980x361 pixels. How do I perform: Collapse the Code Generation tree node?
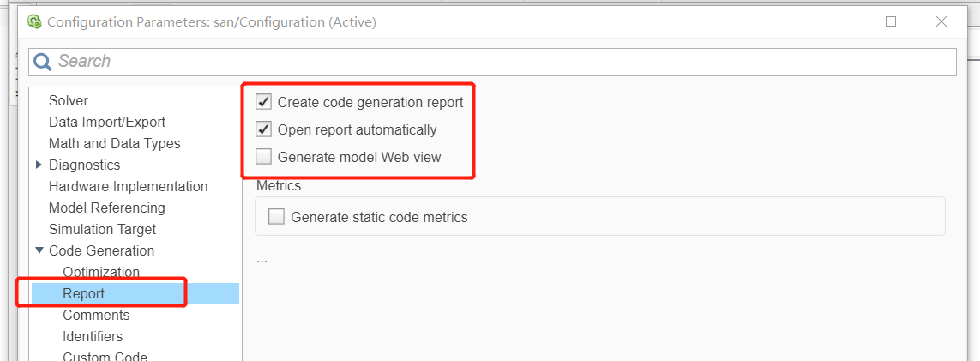[39, 250]
